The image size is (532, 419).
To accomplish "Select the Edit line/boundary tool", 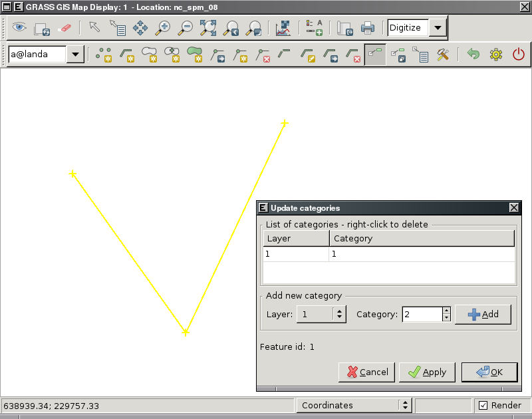I will [x=308, y=55].
